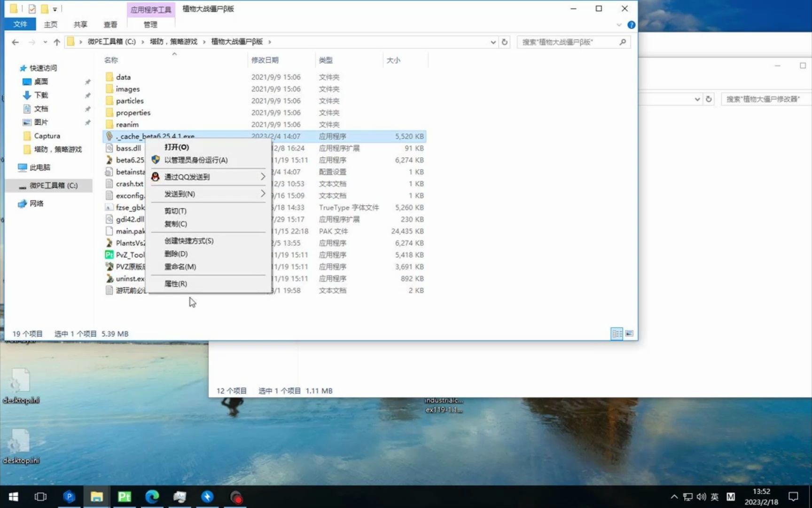Select the data folder icon

(x=109, y=77)
